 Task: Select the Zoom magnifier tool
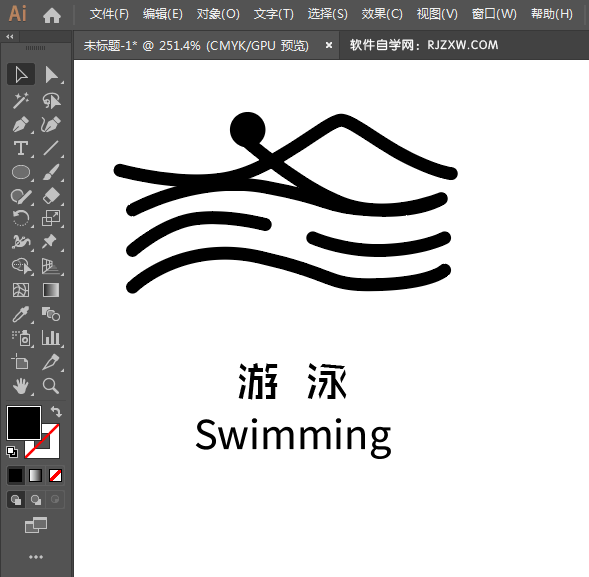pyautogui.click(x=51, y=386)
